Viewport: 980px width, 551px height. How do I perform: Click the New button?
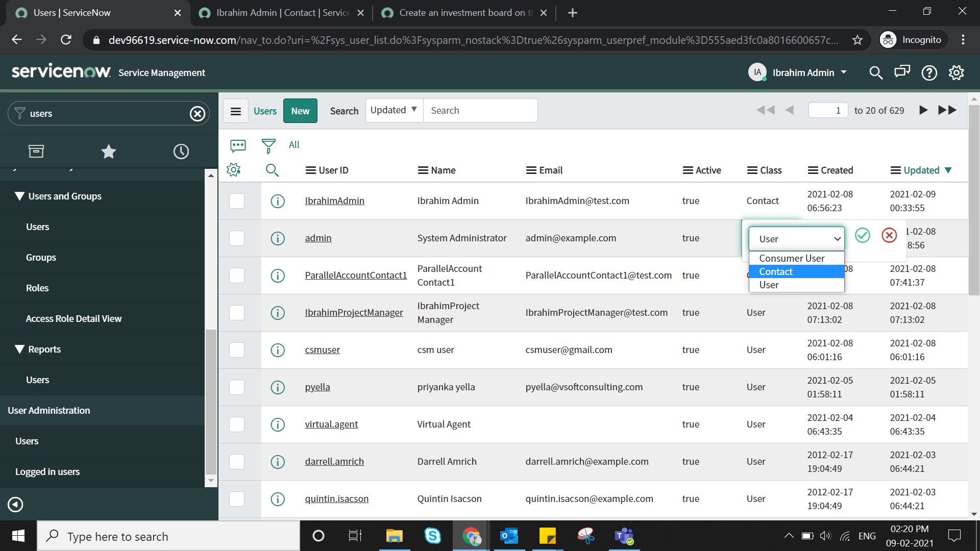coord(300,111)
